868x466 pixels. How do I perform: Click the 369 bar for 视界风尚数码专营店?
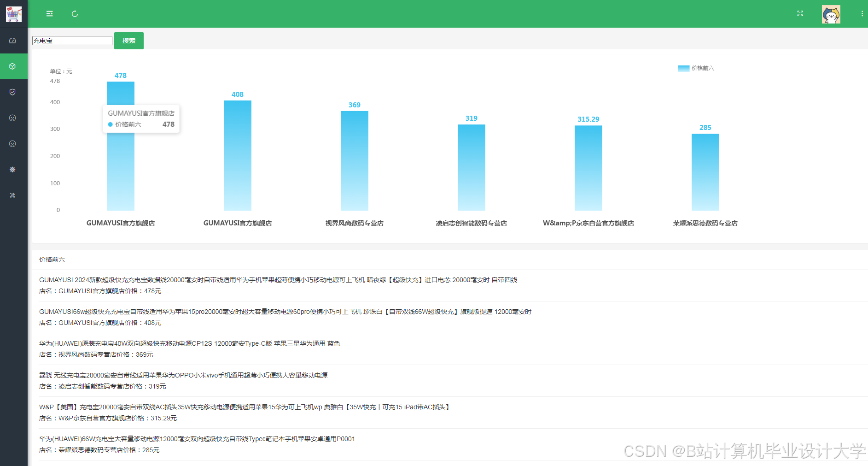click(355, 161)
